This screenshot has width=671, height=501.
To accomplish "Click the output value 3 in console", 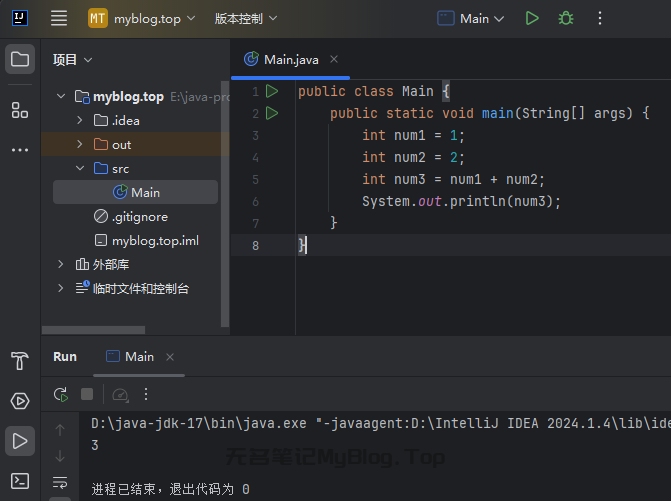I will (x=95, y=445).
